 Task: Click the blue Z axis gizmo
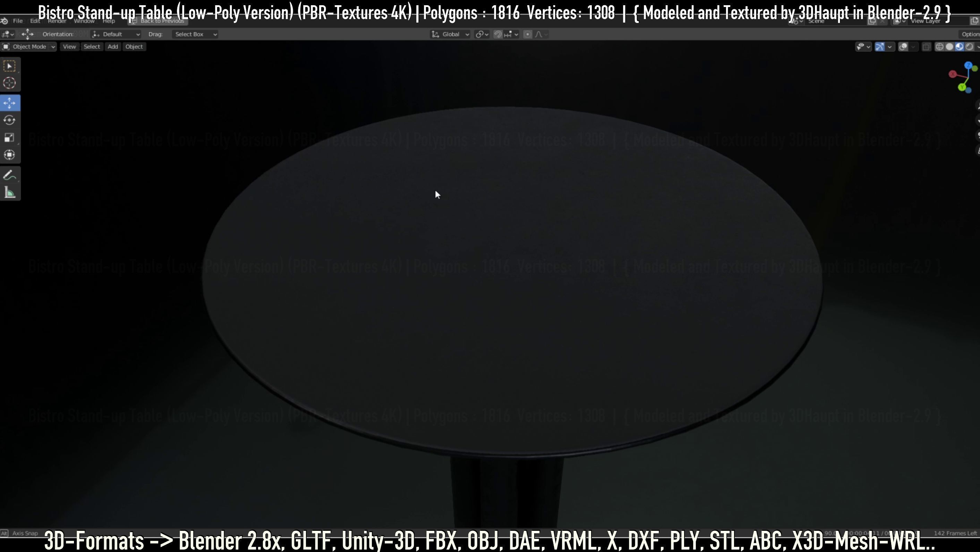(968, 66)
